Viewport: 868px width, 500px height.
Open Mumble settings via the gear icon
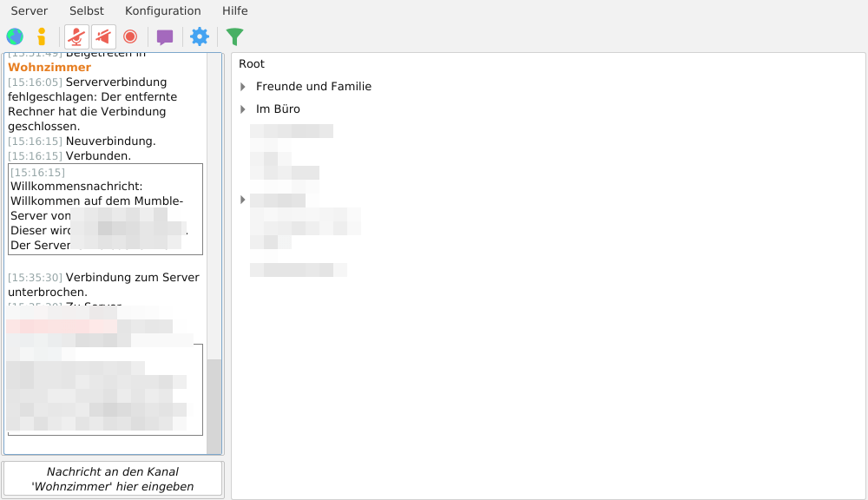(x=199, y=36)
